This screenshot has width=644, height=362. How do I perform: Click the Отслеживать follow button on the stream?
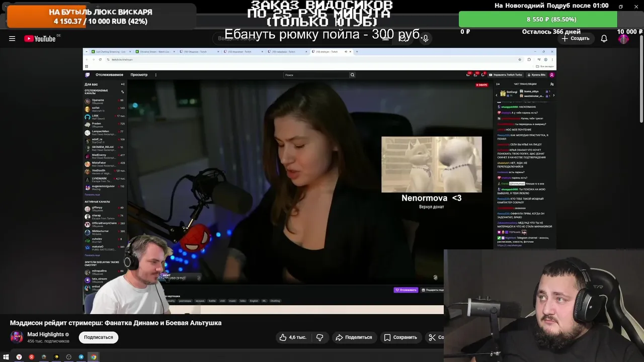click(x=406, y=290)
